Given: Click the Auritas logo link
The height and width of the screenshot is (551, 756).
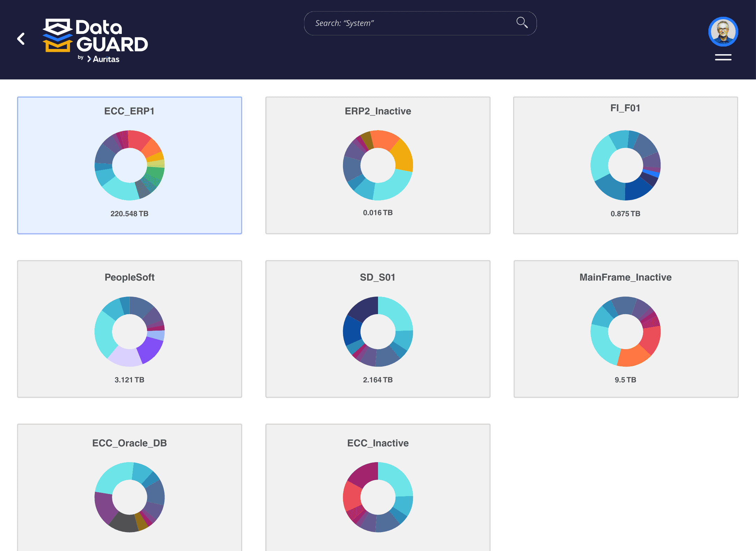Looking at the screenshot, I should pos(104,59).
